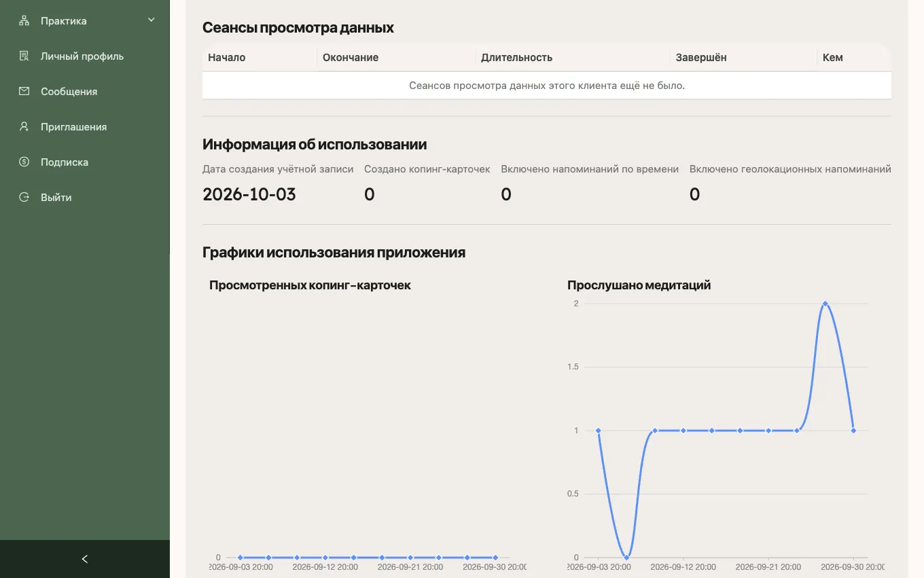Click 2026-09-12 20:00 label under meditations chart
Image resolution: width=924 pixels, height=578 pixels.
coord(682,567)
